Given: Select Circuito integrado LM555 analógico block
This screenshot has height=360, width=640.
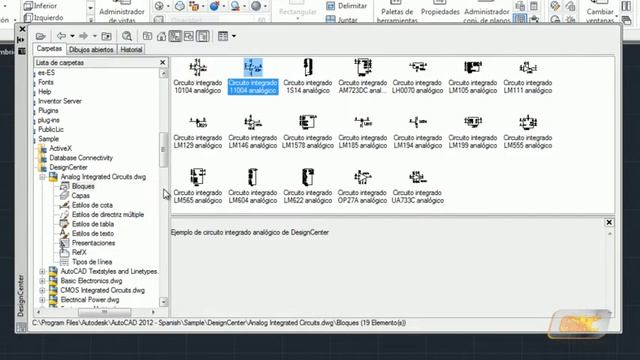Looking at the screenshot, I should click(528, 132).
